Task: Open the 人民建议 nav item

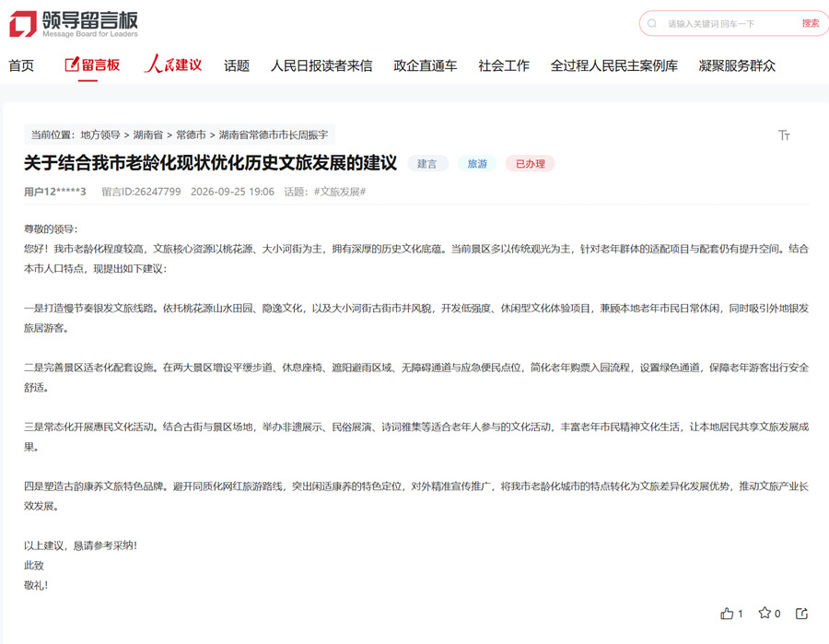Action: tap(173, 64)
